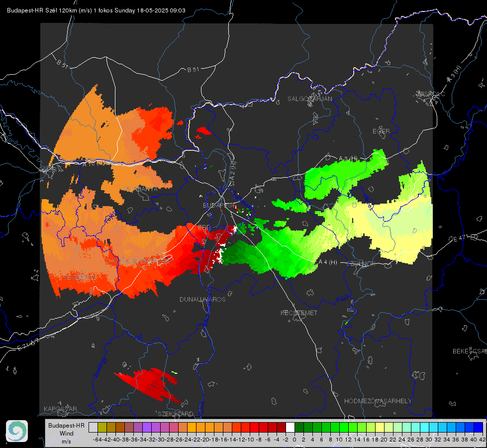Select the cyan swatch between 28 and 30
This screenshot has height=448, width=487.
pyautogui.click(x=425, y=427)
